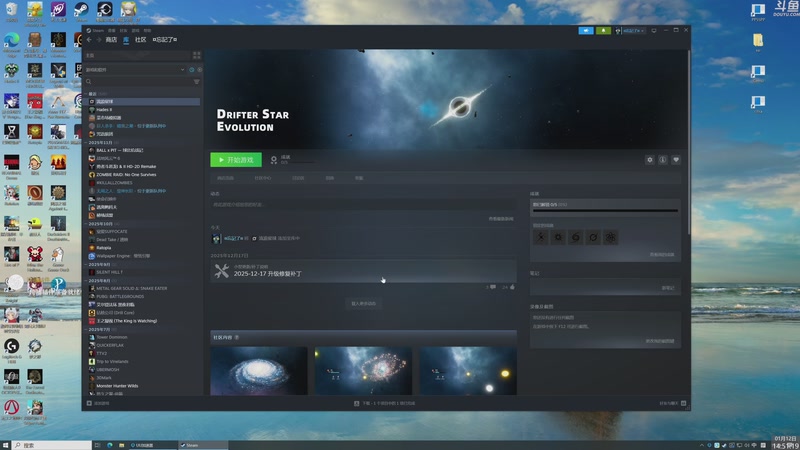Click the load more activity button
The height and width of the screenshot is (450, 800).
tap(363, 304)
